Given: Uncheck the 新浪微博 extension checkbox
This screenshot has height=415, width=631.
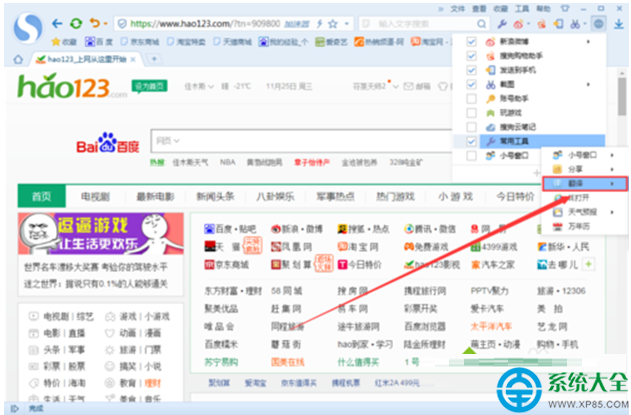Looking at the screenshot, I should [x=472, y=42].
